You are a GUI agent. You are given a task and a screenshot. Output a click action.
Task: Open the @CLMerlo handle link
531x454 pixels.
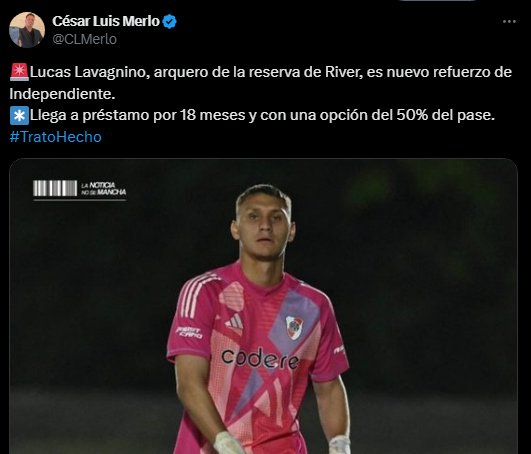(x=84, y=39)
